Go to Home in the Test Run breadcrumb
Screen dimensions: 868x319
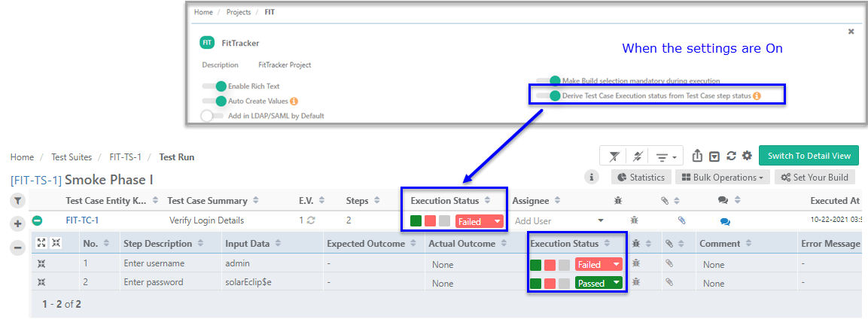[22, 157]
